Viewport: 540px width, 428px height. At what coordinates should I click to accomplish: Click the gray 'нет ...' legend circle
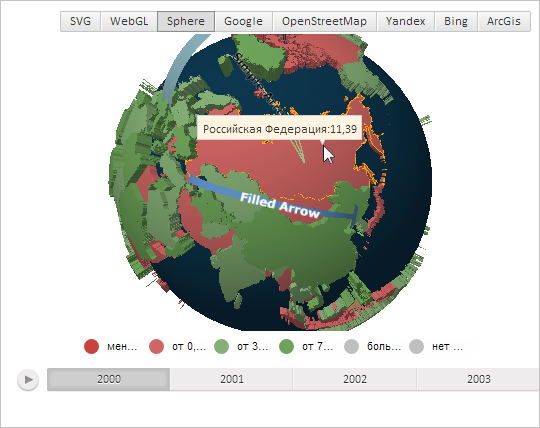point(416,346)
